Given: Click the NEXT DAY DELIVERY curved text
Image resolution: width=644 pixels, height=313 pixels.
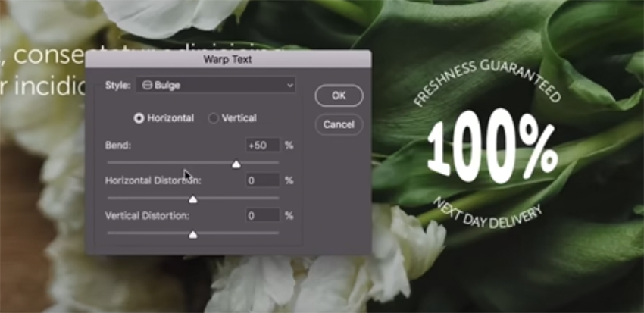Looking at the screenshot, I should [489, 214].
